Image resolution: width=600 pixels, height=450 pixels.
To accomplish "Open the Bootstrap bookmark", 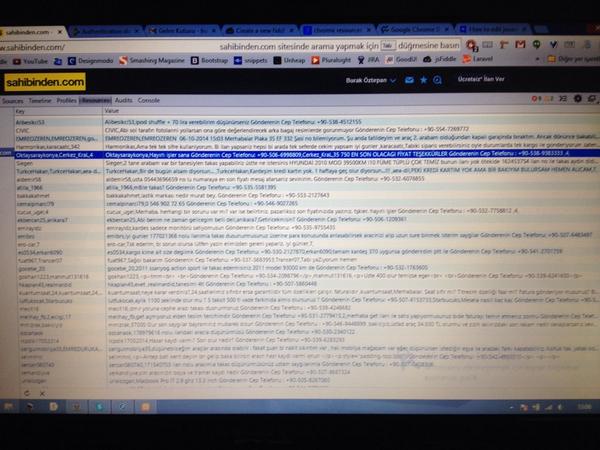I will tap(209, 60).
